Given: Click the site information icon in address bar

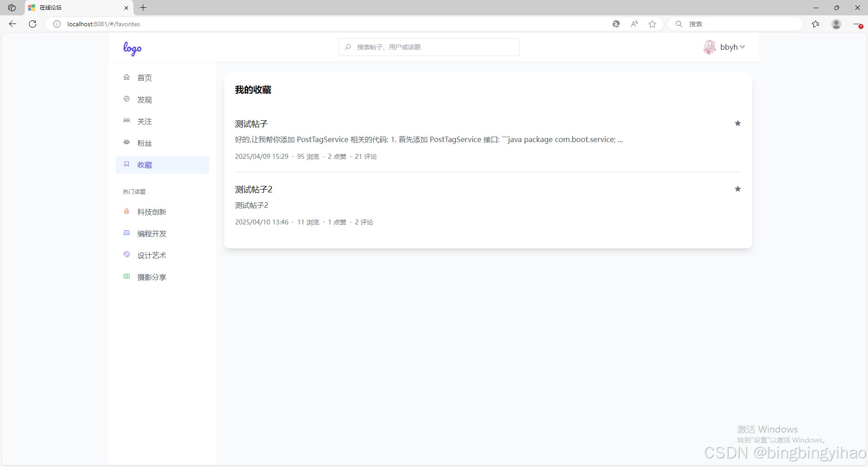Looking at the screenshot, I should tap(57, 24).
